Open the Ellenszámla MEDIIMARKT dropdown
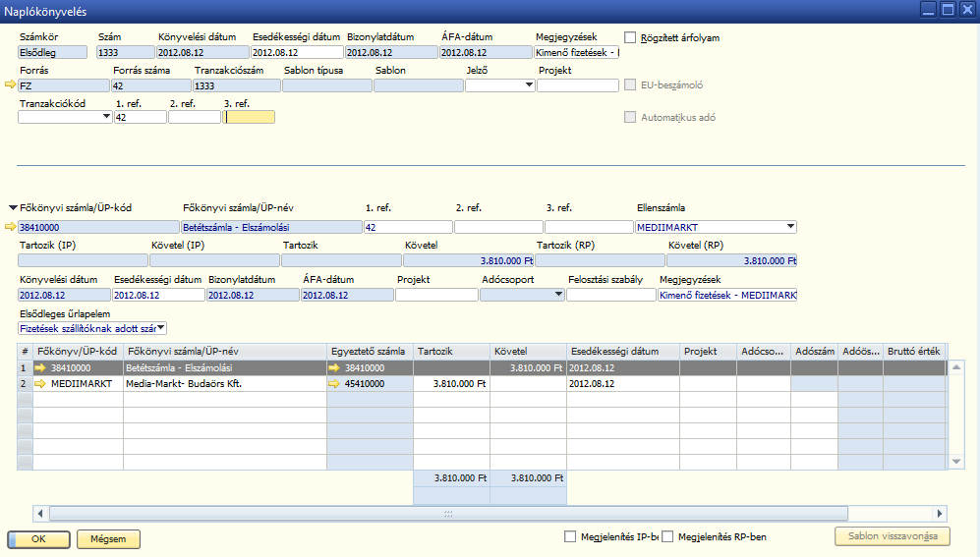 pos(790,227)
